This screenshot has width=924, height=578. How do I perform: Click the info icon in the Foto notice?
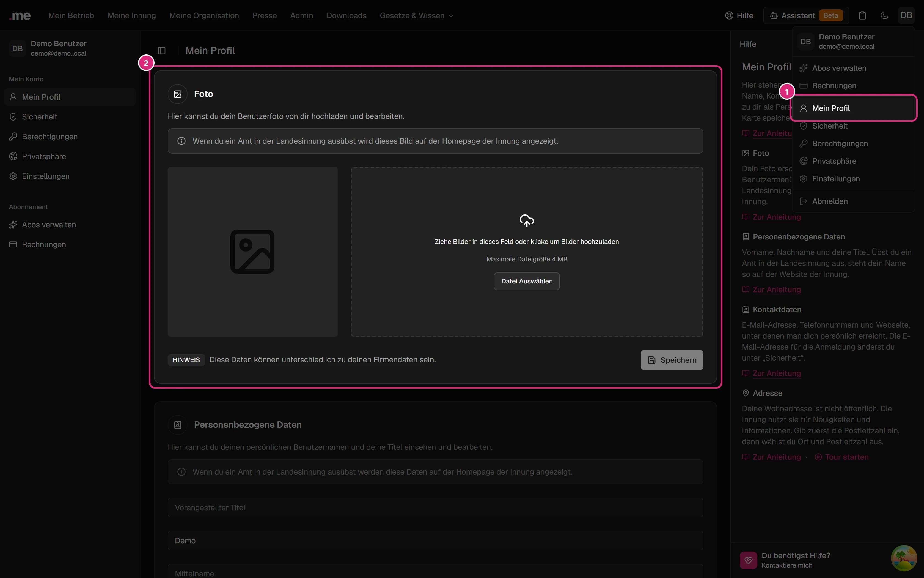pyautogui.click(x=182, y=141)
